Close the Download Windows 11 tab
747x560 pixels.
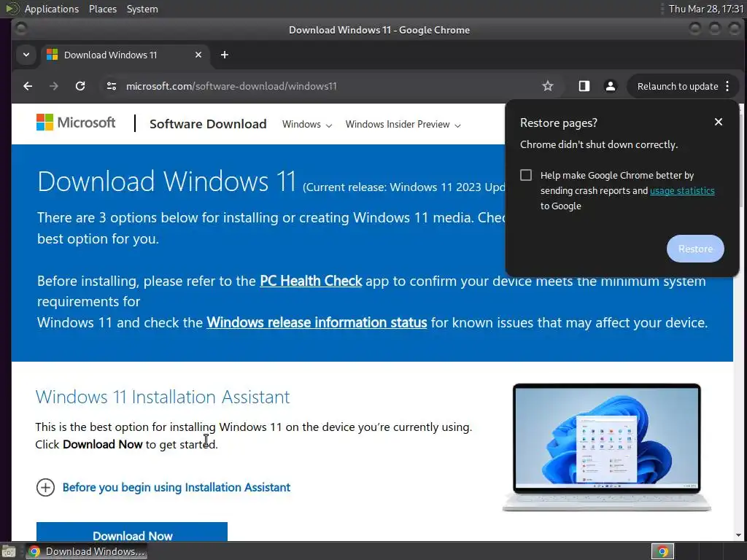(198, 55)
